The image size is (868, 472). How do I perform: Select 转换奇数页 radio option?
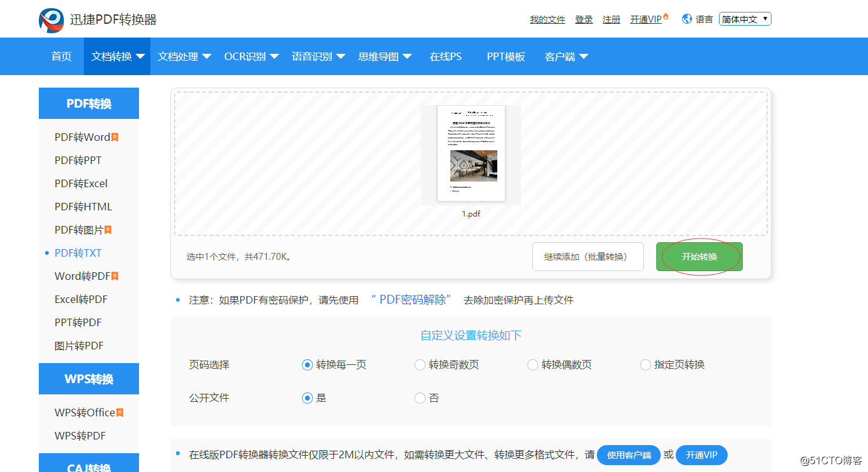click(420, 365)
